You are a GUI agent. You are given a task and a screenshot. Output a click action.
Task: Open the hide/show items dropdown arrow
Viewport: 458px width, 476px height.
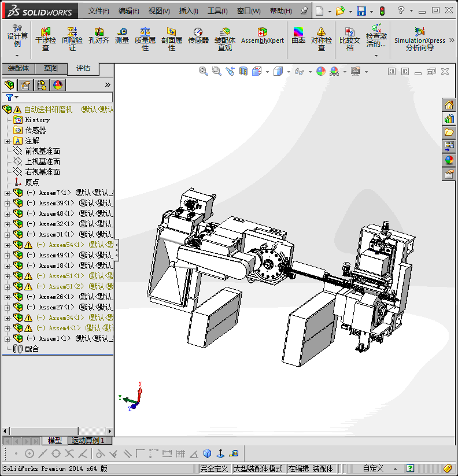(310, 72)
